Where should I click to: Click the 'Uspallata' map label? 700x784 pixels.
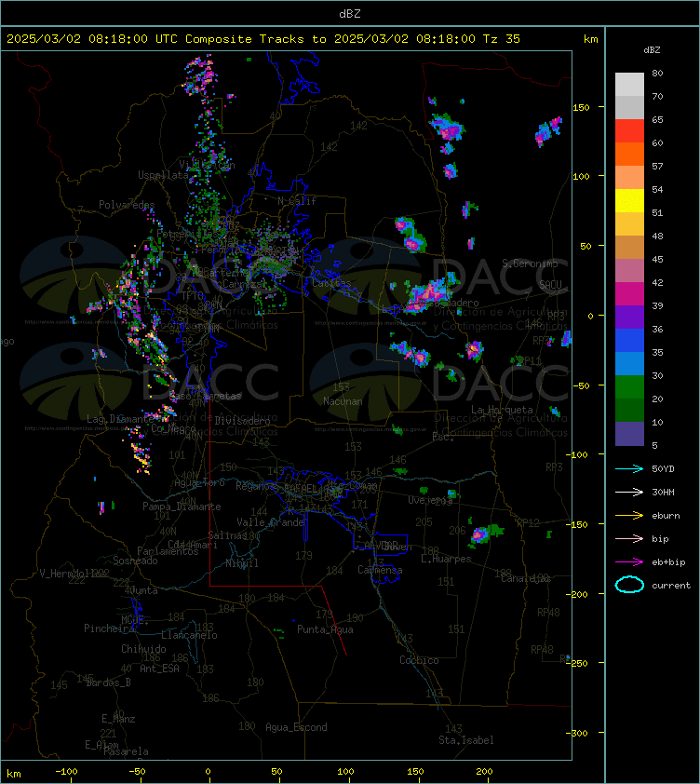point(163,175)
